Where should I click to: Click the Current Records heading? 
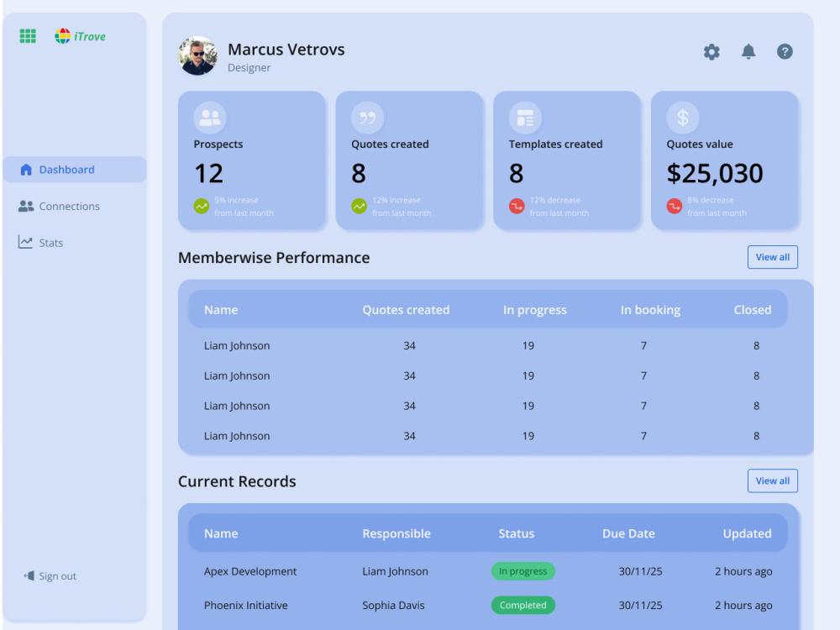coord(237,481)
